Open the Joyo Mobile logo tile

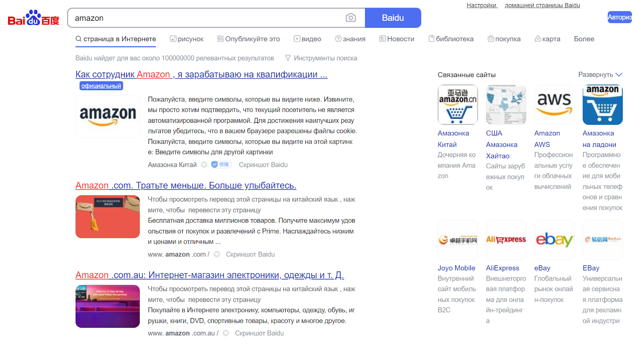458,240
